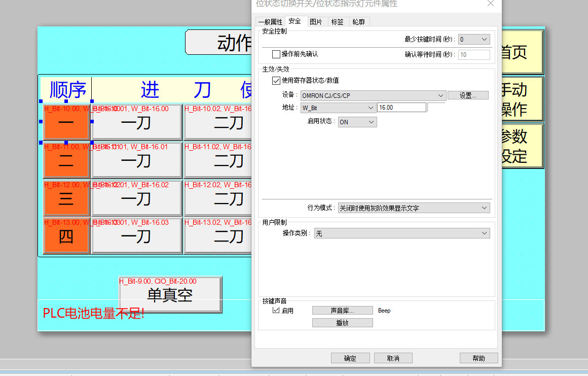Open the 声音库... sound library

coord(342,311)
